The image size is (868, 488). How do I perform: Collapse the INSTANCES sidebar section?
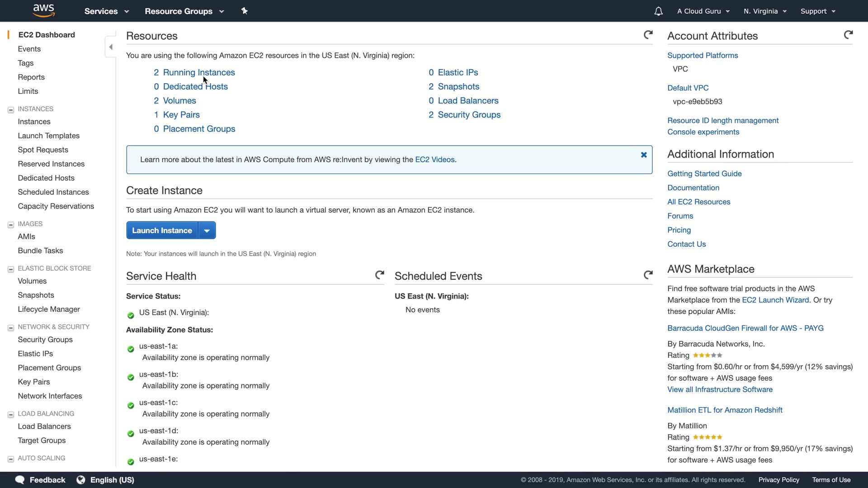(11, 110)
